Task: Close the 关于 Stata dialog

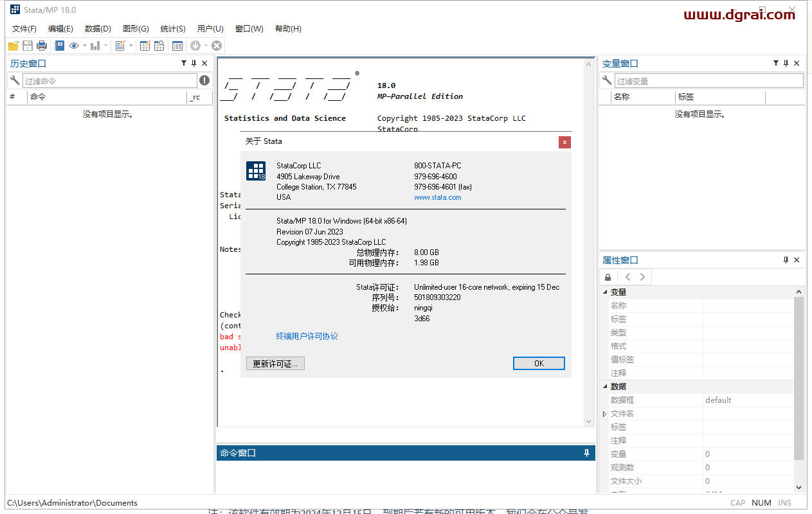Action: [564, 142]
